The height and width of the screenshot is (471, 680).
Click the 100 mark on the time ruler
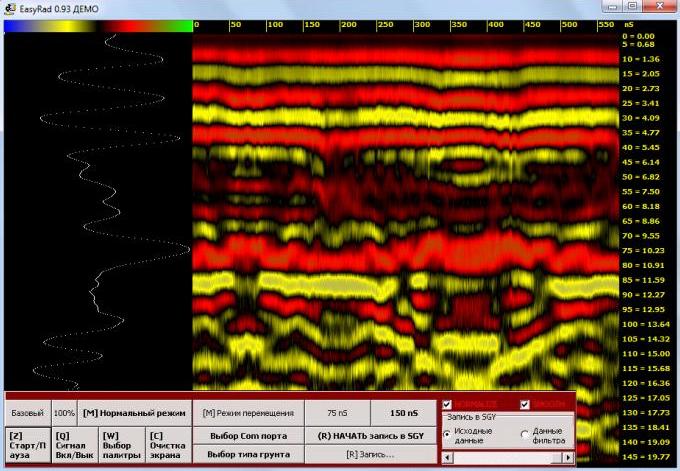(x=275, y=25)
